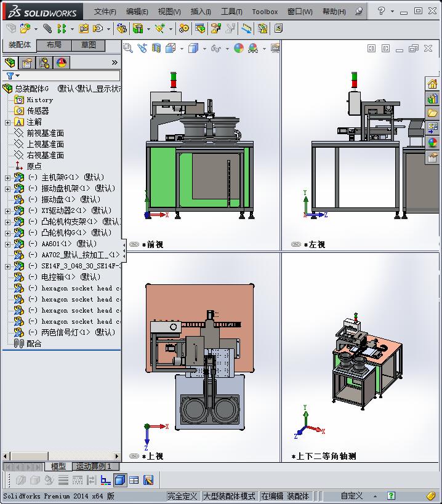The height and width of the screenshot is (504, 442).
Task: Click Linear Component Pattern icon
Action: (62, 28)
